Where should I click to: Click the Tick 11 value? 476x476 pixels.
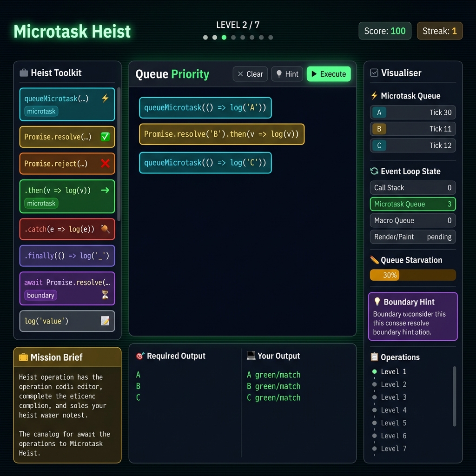(x=441, y=129)
